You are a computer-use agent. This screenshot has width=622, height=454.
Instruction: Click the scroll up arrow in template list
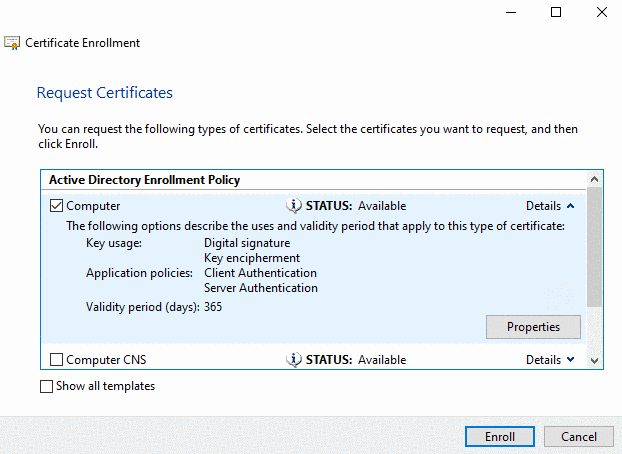(x=595, y=180)
